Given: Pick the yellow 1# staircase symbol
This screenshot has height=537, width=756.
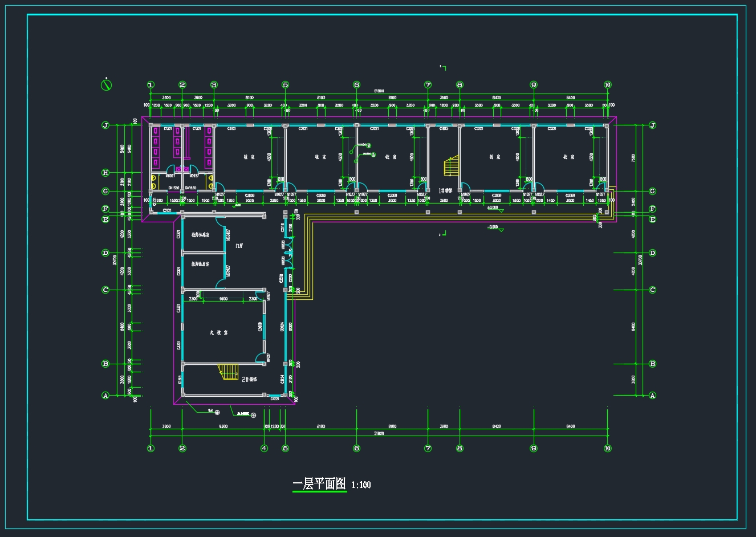Looking at the screenshot, I should [x=452, y=166].
